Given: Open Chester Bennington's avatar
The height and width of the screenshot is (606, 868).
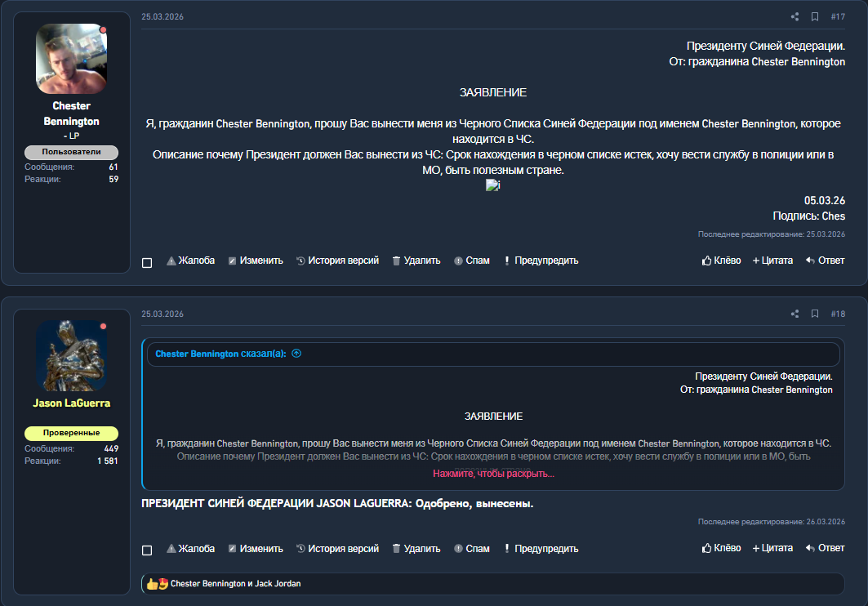Looking at the screenshot, I should tap(71, 59).
